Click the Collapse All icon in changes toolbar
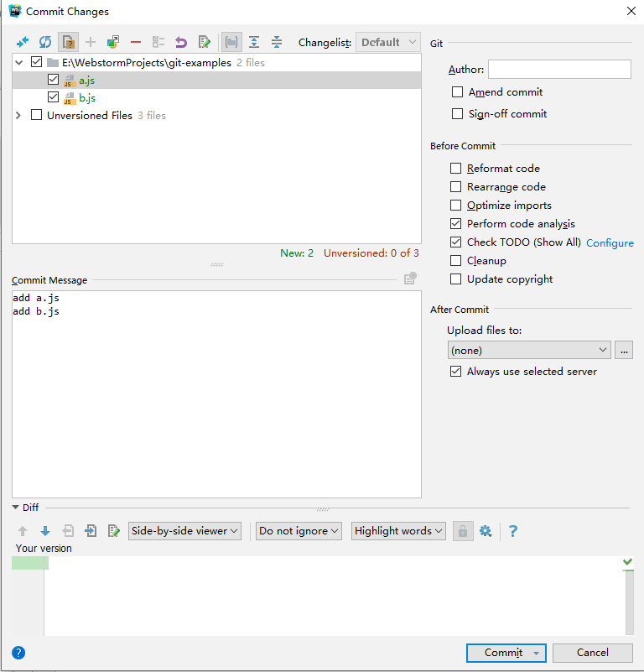 277,42
